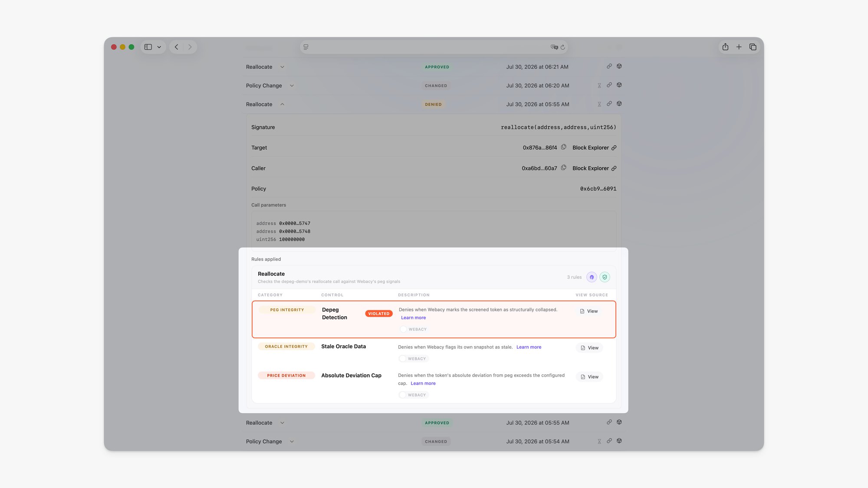This screenshot has height=488, width=868.
Task: Click link icon on denied Reallocate row
Action: pyautogui.click(x=609, y=104)
